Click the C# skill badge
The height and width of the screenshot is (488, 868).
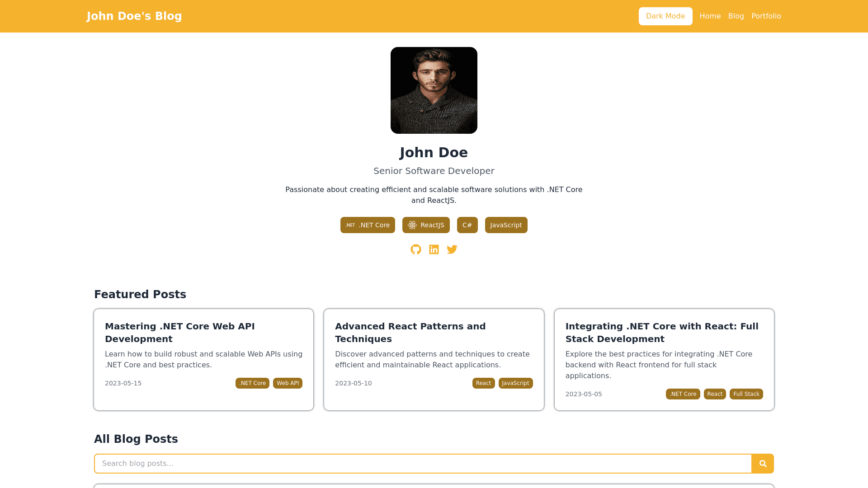coord(467,225)
